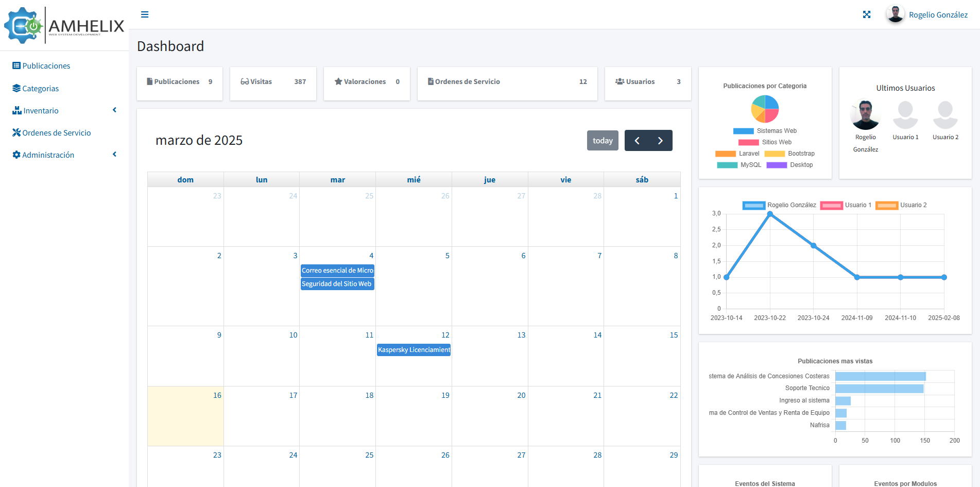Open the Kaspersky Licenciamiento calendar event
Screen dimensions: 980x487
coord(414,350)
